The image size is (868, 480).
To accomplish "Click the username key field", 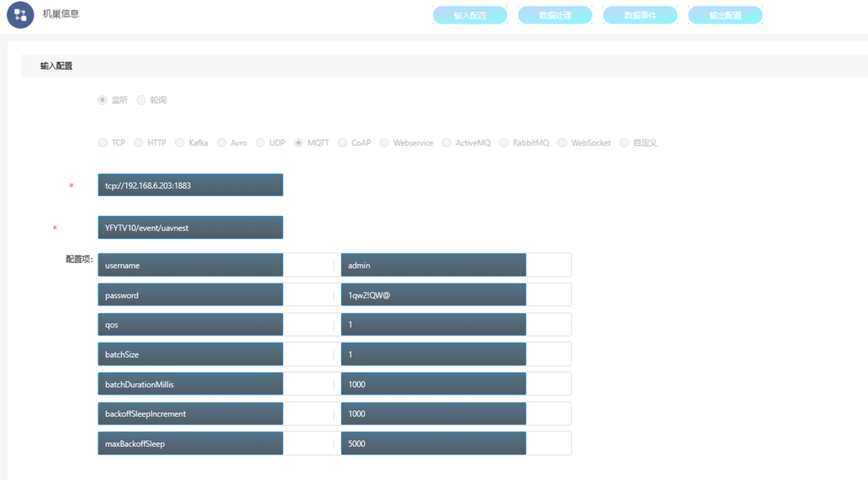I will tap(191, 265).
